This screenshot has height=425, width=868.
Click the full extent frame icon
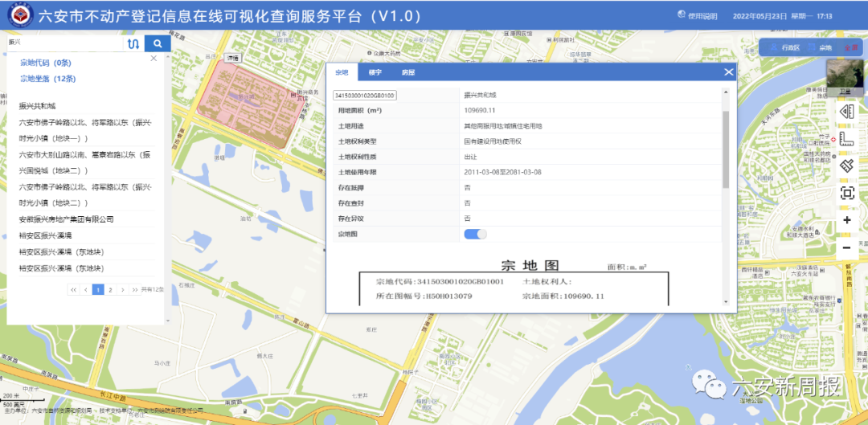[x=847, y=193]
